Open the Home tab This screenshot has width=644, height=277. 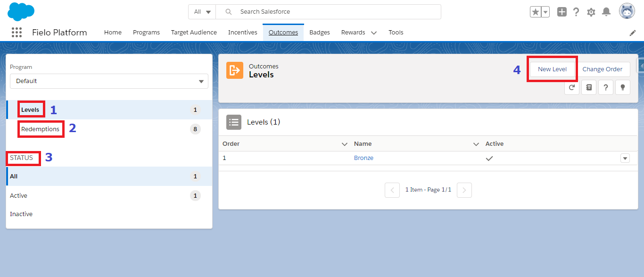click(x=113, y=33)
